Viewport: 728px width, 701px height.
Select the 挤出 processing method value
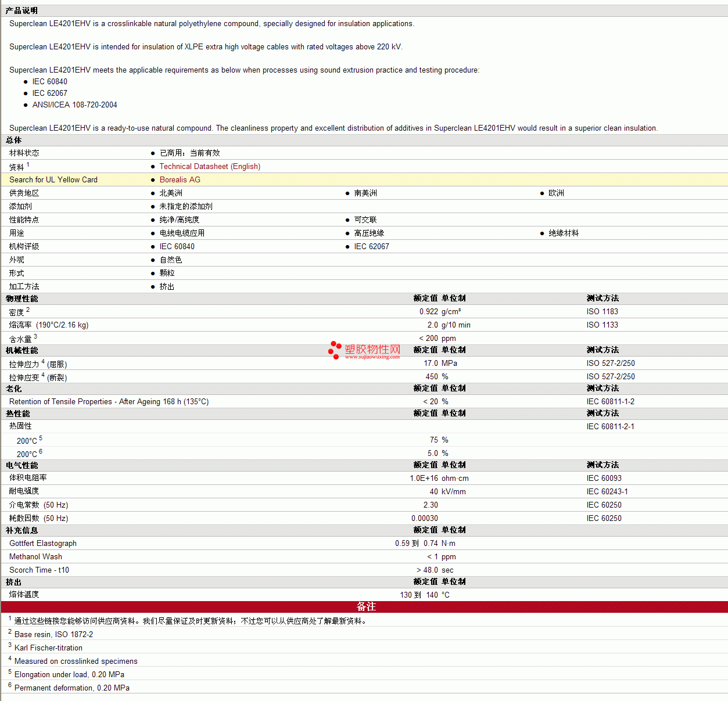pos(167,286)
